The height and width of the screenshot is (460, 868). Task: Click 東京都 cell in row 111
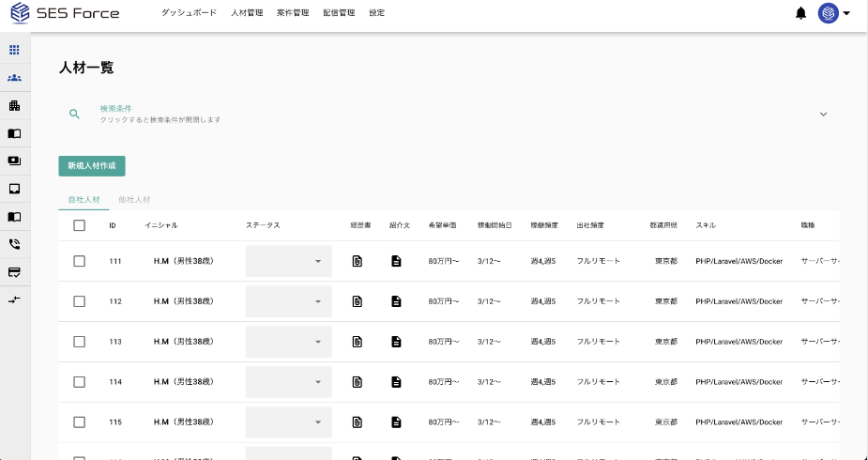[x=666, y=261]
